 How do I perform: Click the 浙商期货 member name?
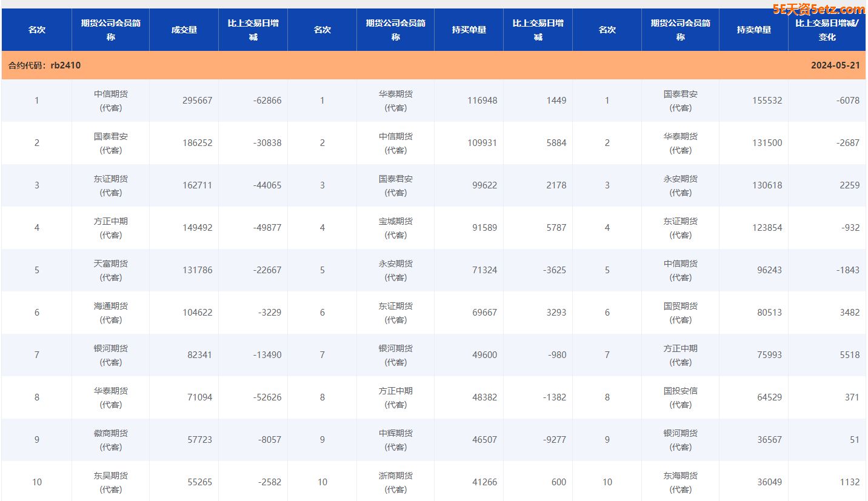395,476
